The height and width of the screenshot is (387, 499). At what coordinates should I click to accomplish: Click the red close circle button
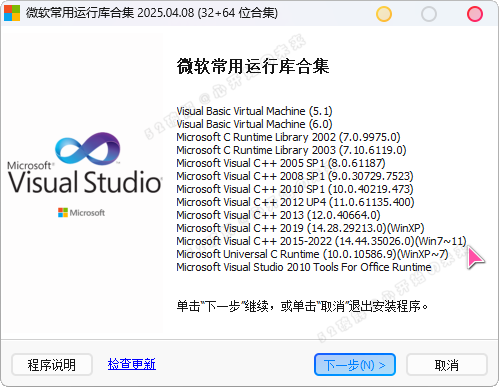475,14
